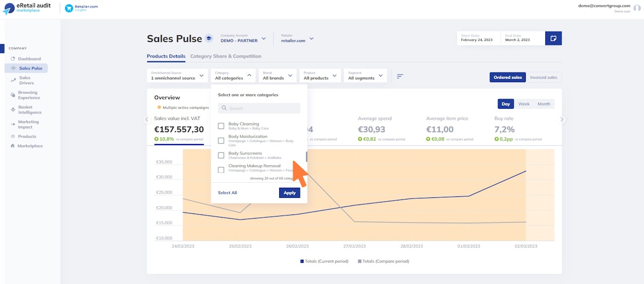Click the next arrow on the overview carousel
644x284 pixels.
pyautogui.click(x=562, y=119)
